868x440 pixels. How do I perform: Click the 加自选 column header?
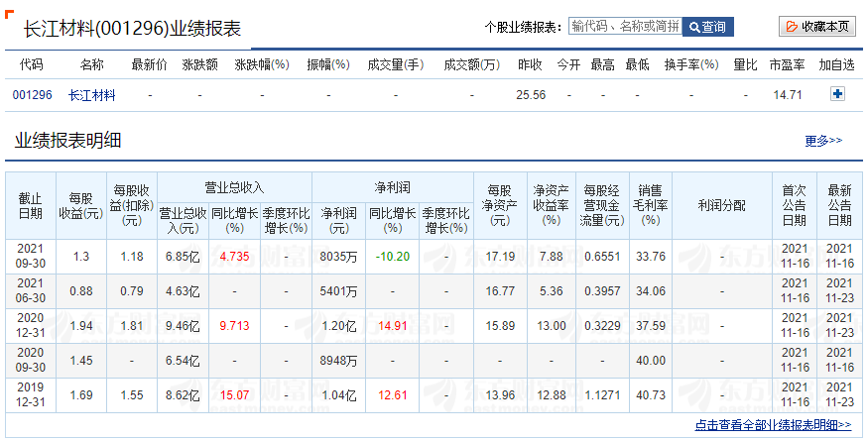836,64
